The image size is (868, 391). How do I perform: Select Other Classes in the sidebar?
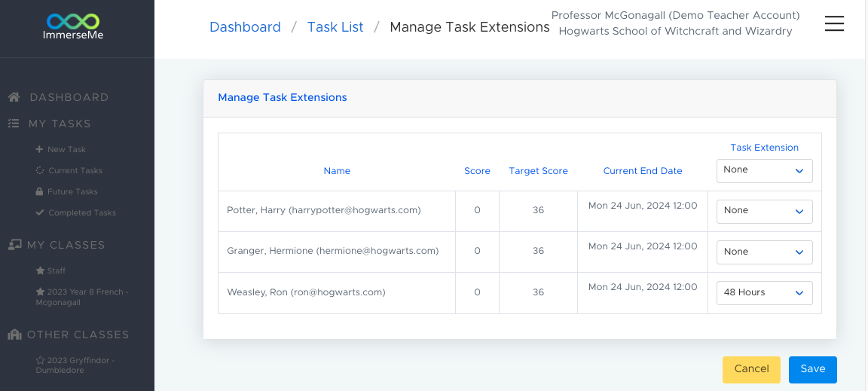78,334
